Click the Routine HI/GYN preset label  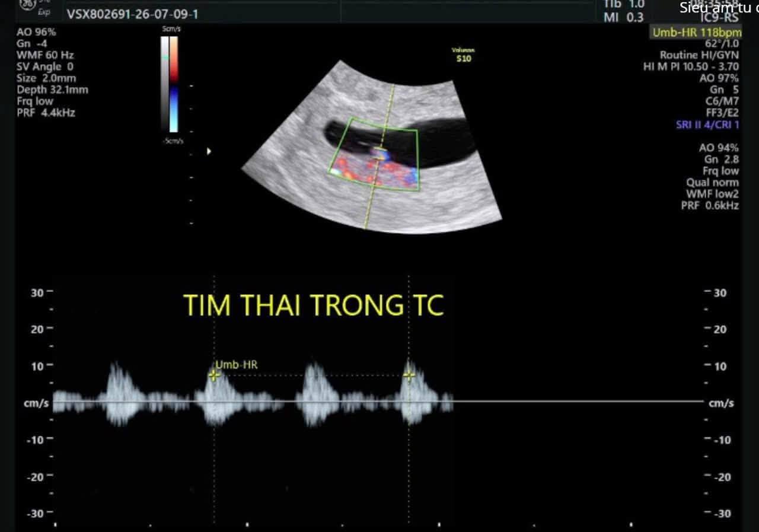[x=699, y=55]
